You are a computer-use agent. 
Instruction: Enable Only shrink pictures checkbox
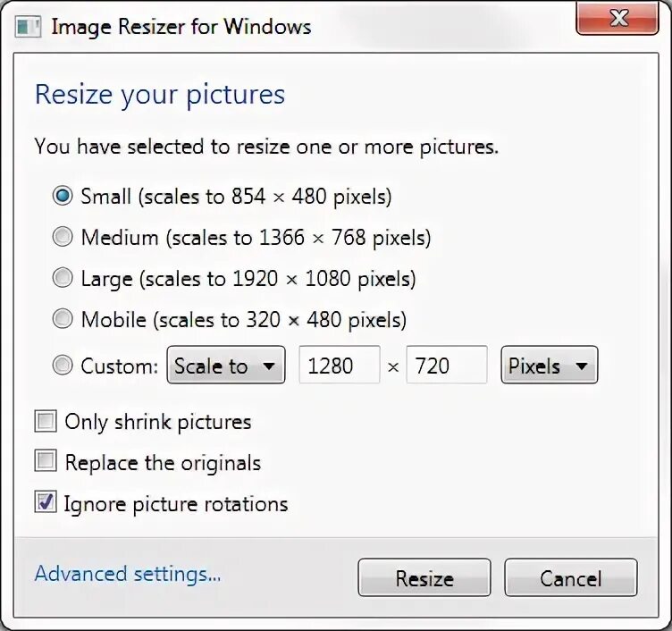[46, 421]
